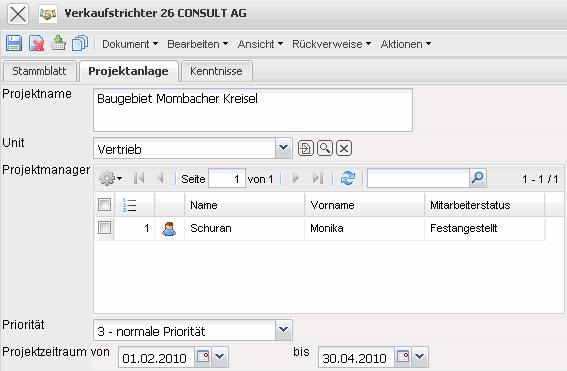Open the calendar picker for start date 01.02.2010
This screenshot has width=567, height=371.
click(203, 357)
